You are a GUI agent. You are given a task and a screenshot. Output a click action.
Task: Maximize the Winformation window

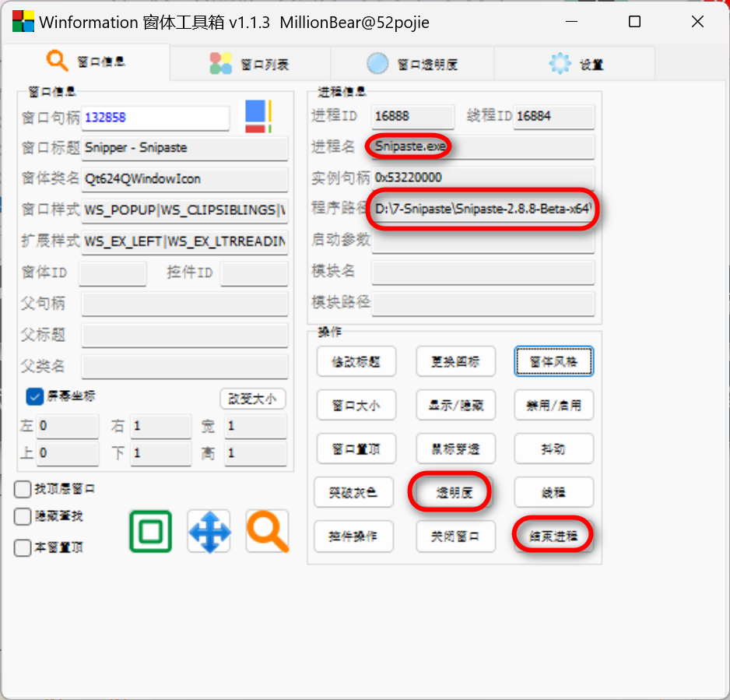(634, 22)
